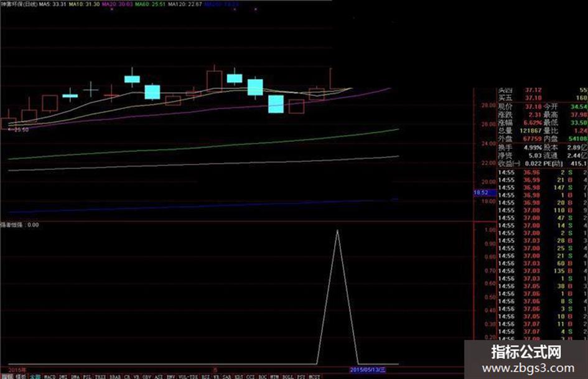Click the tick row with volume 147
This screenshot has height=379, width=588.
point(543,187)
